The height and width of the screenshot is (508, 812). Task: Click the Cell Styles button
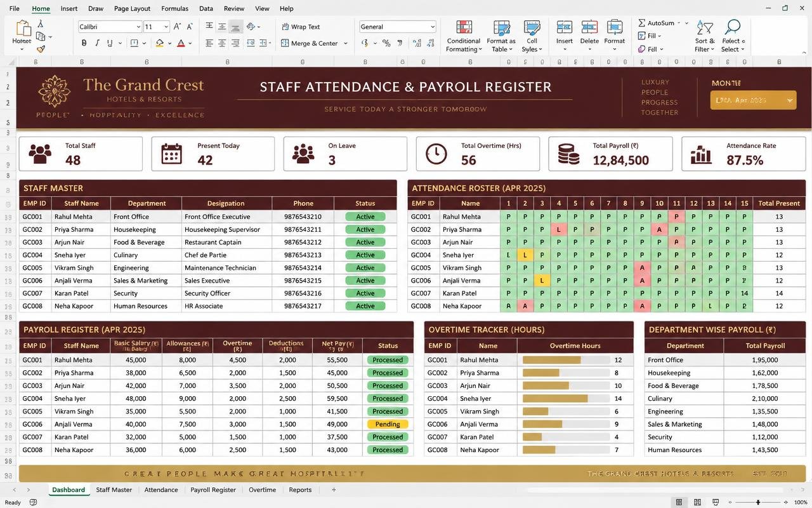(532, 36)
